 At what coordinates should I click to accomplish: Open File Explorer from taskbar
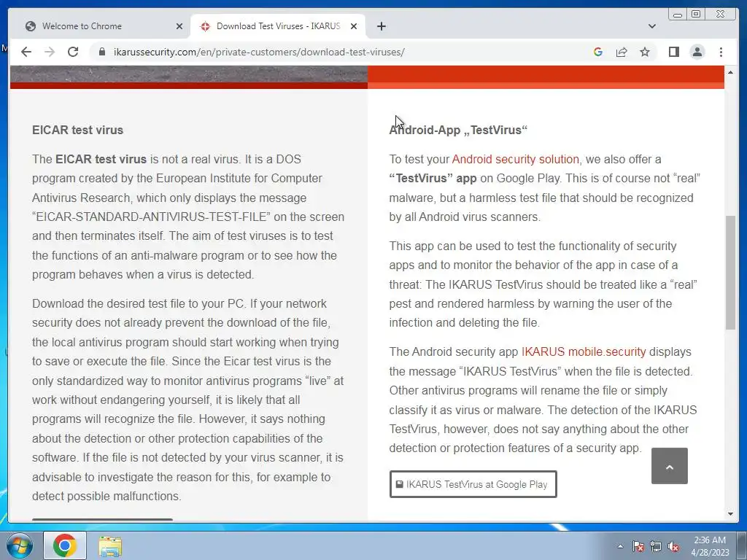point(110,545)
